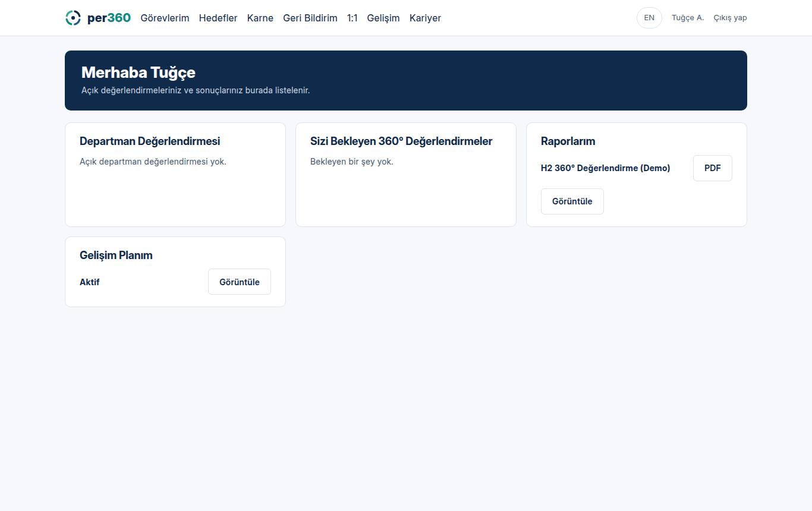
Task: Click 'H2 360° Değerlendirme (Demo)' report name
Action: pos(605,168)
